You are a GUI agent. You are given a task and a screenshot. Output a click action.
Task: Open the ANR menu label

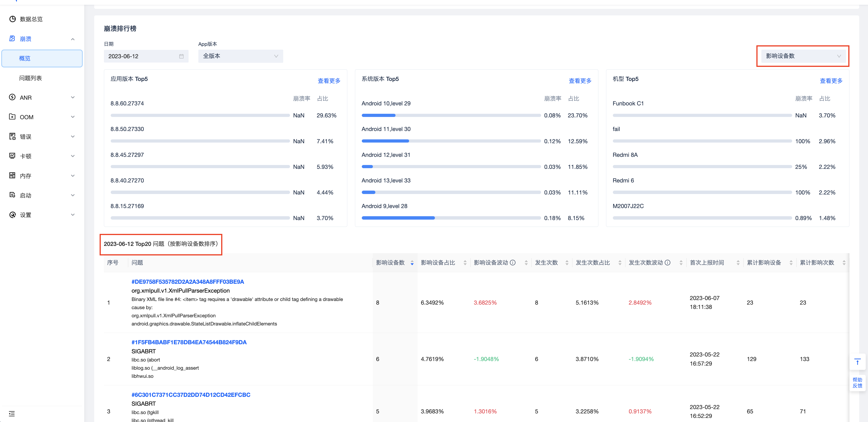coord(26,97)
